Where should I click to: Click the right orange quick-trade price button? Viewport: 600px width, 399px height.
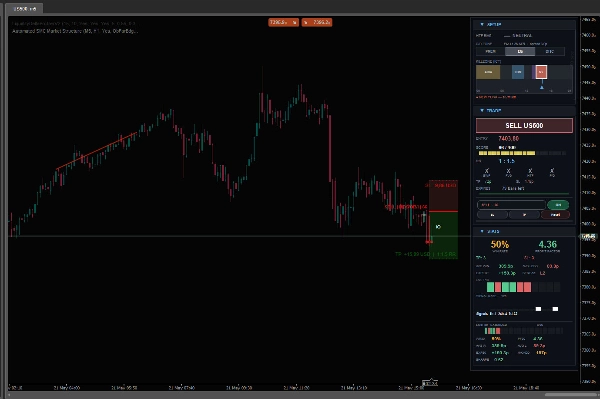(317, 23)
